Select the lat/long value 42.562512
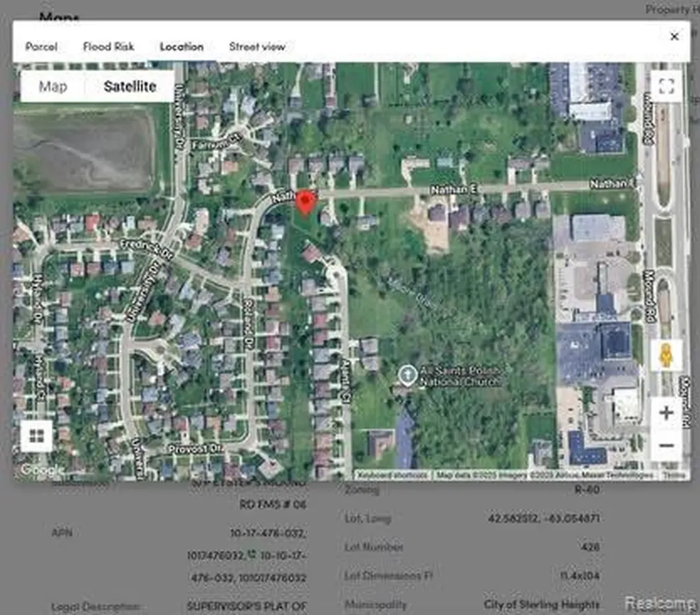 pyautogui.click(x=543, y=518)
